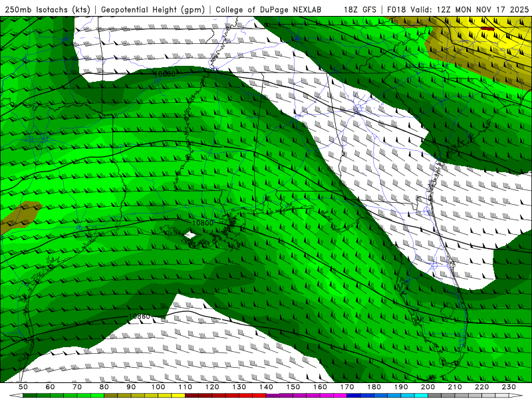Click the 170 value on the color scale
The width and height of the screenshot is (532, 399).
pos(347,387)
